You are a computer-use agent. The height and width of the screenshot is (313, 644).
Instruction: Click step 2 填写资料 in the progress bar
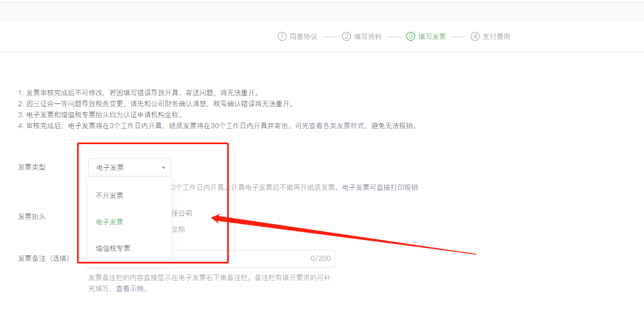(362, 36)
